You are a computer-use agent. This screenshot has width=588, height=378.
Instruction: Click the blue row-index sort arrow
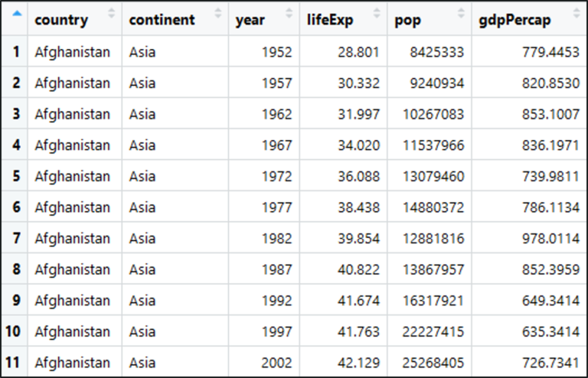[17, 14]
